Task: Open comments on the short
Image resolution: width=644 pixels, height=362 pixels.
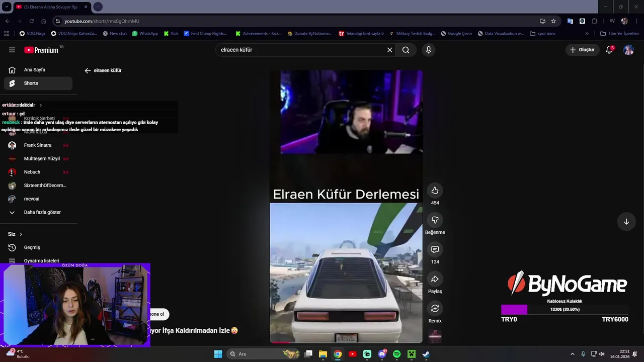Action: tap(435, 249)
